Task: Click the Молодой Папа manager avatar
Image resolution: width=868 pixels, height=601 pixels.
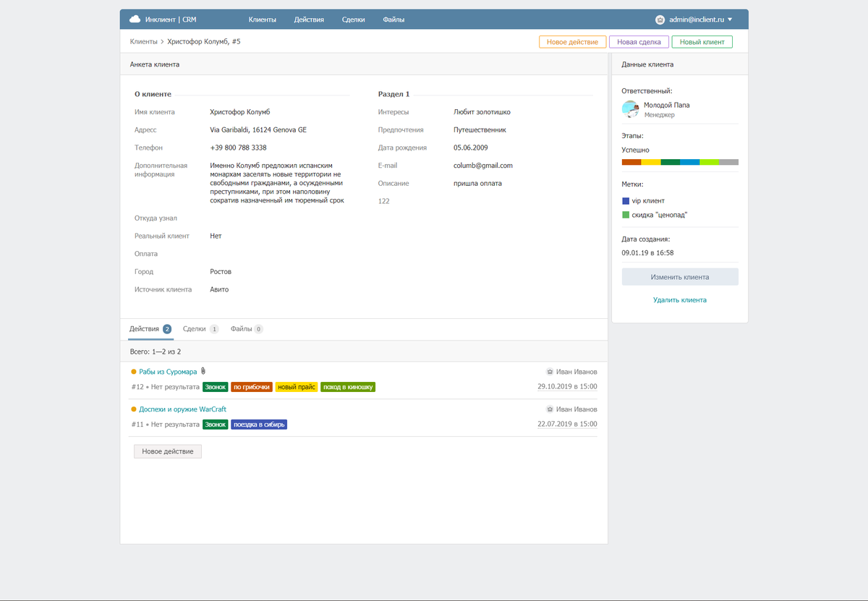Action: (x=630, y=109)
